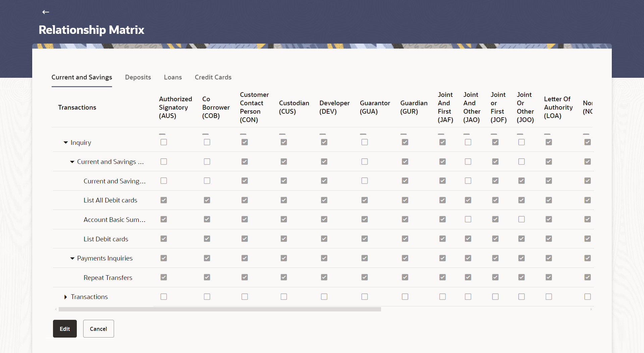Switch to the Deposits tab

click(x=138, y=77)
